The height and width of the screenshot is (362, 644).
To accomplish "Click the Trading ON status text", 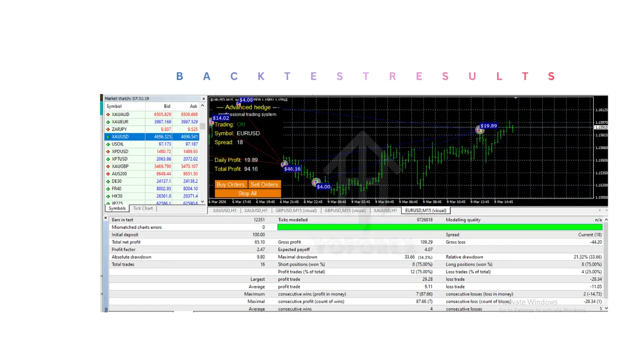I will click(x=230, y=124).
